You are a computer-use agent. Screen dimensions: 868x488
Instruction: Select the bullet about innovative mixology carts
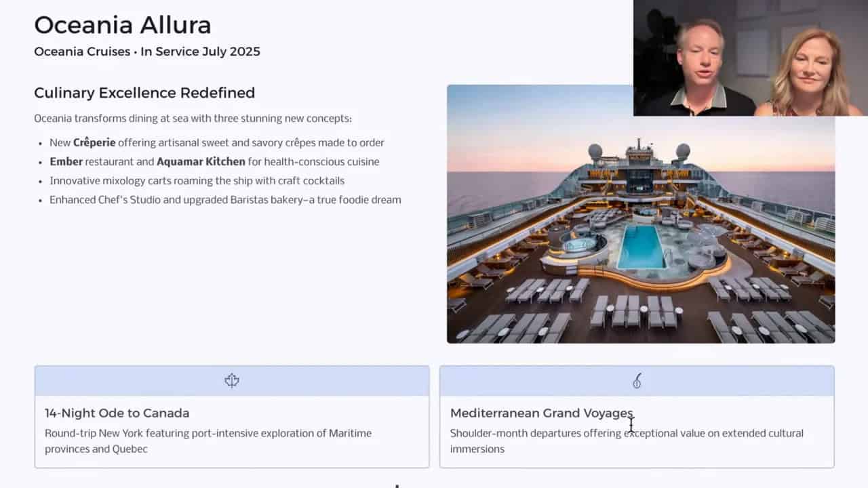click(x=197, y=181)
